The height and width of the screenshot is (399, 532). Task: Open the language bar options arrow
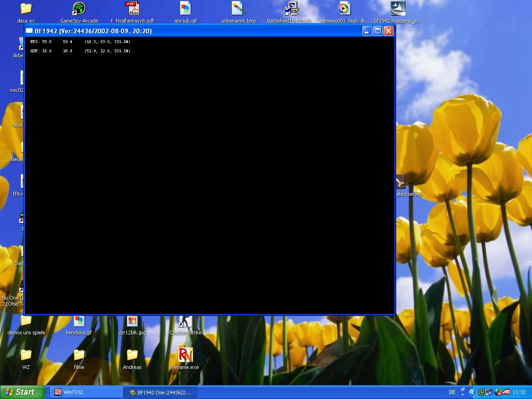pos(462,394)
